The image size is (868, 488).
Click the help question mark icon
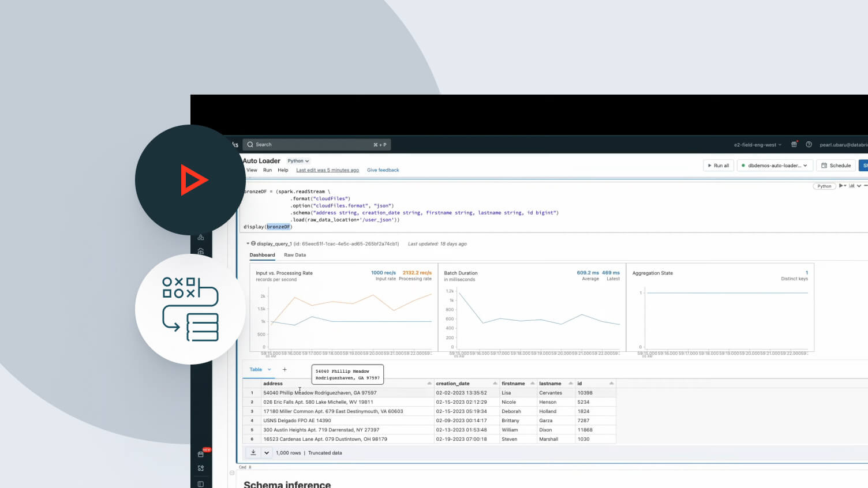coord(809,144)
